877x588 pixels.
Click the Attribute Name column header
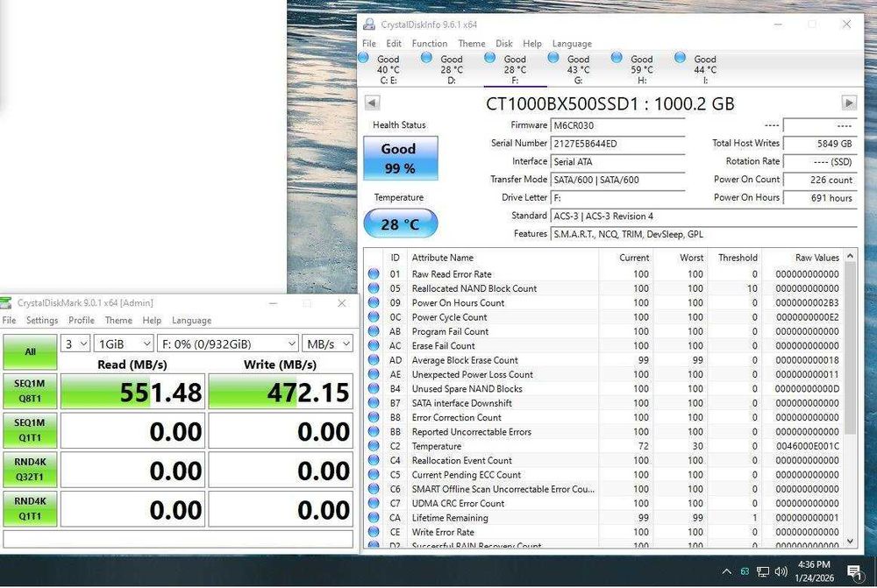coord(503,258)
